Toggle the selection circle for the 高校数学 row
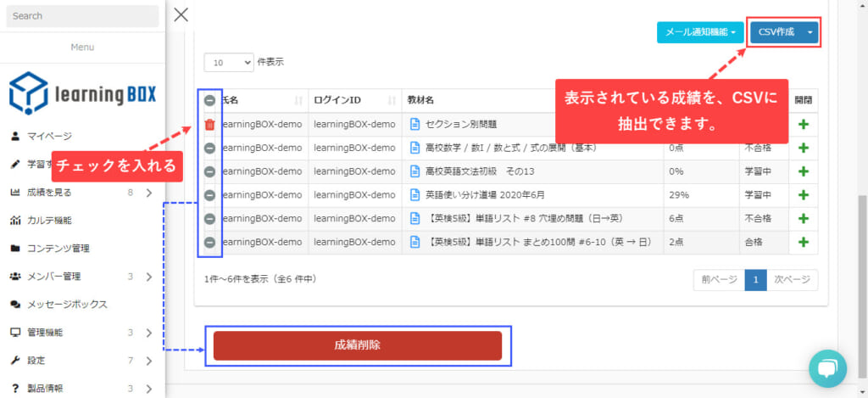 pyautogui.click(x=209, y=149)
